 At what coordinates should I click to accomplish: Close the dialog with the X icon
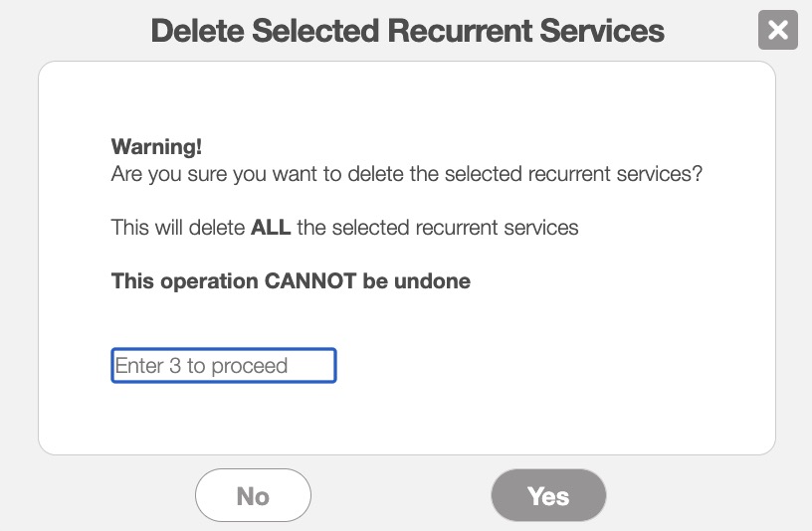point(778,30)
